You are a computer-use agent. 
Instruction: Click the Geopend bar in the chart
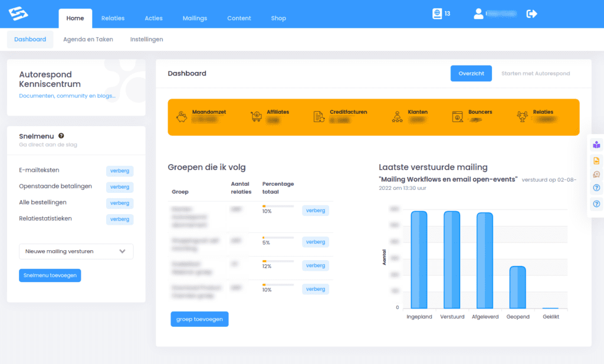click(518, 287)
